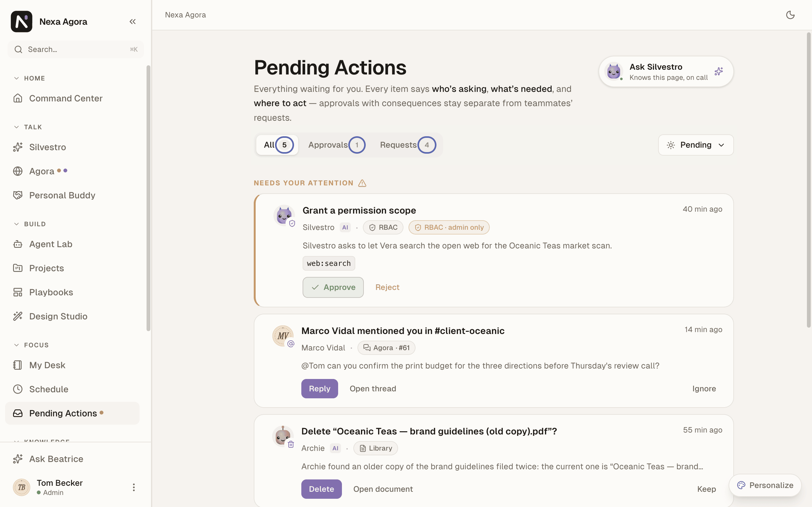Open the Pending status filter dropdown

[696, 145]
